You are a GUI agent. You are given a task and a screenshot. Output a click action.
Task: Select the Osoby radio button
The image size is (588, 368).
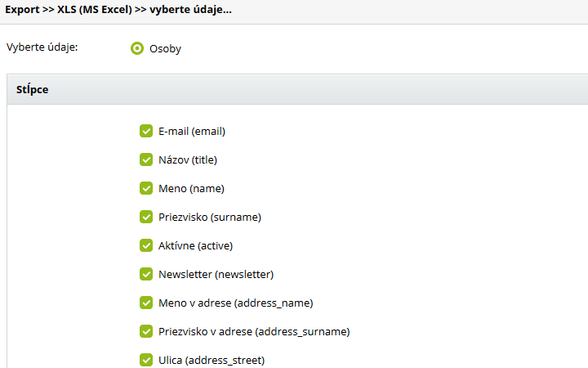click(137, 48)
